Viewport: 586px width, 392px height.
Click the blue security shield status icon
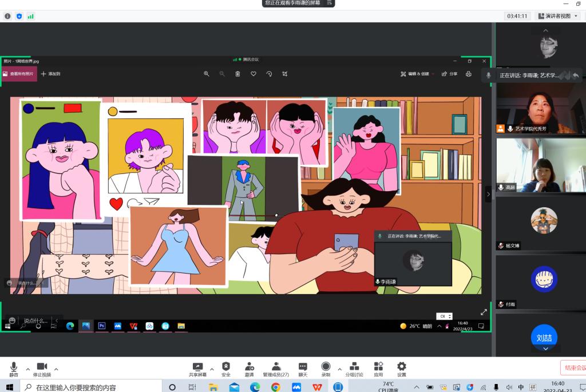[x=19, y=16]
